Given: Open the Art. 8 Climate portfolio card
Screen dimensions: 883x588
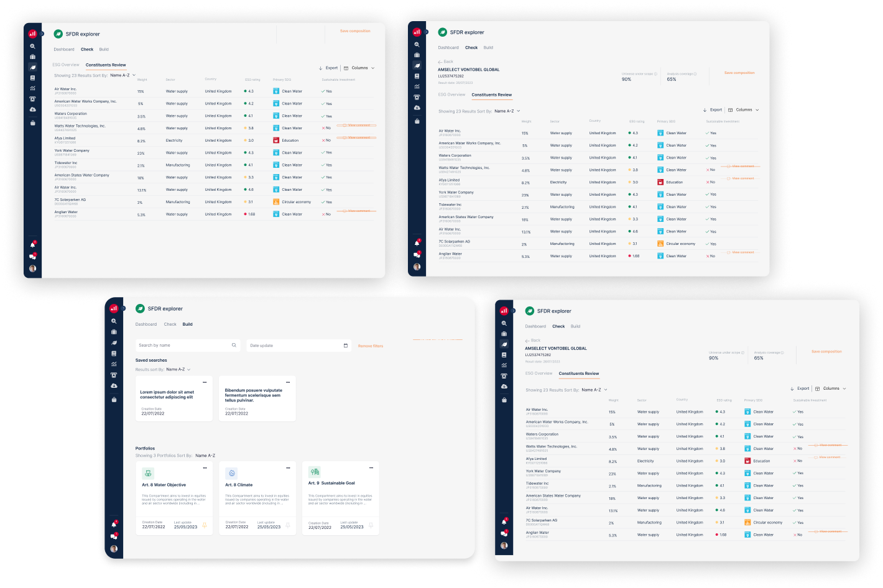Looking at the screenshot, I should (x=257, y=498).
